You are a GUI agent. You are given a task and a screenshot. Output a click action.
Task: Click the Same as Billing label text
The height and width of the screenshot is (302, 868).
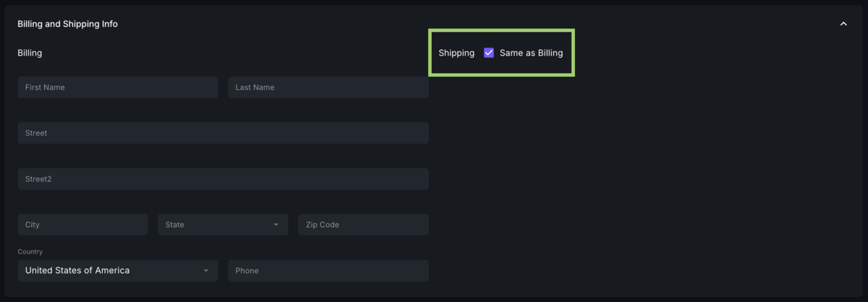531,53
